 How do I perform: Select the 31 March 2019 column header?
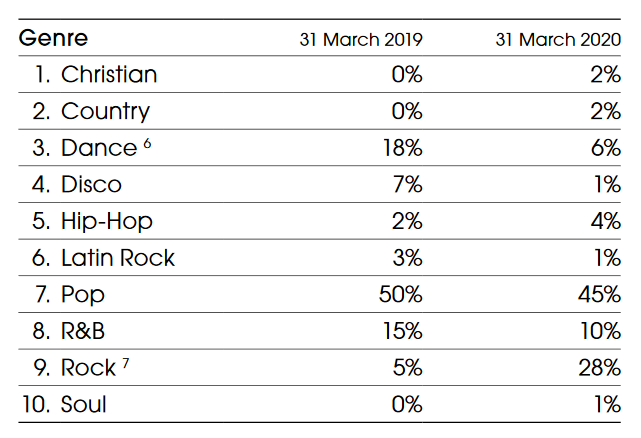(x=361, y=40)
